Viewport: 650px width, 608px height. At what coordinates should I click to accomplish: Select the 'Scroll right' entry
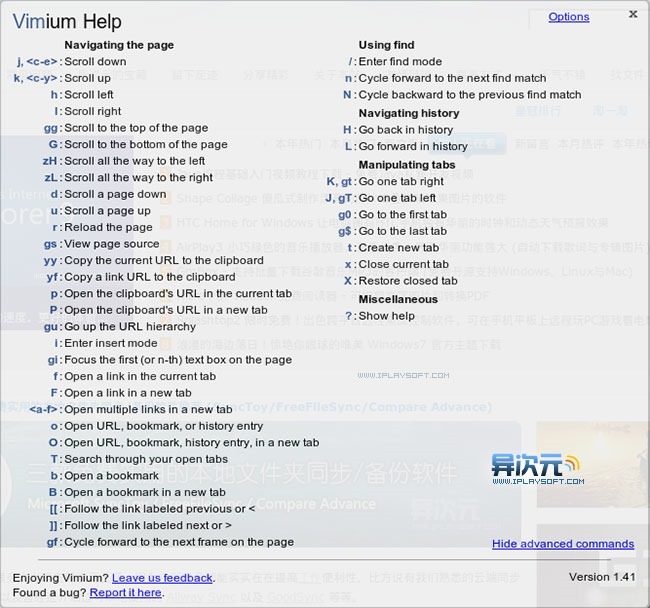pyautogui.click(x=92, y=111)
